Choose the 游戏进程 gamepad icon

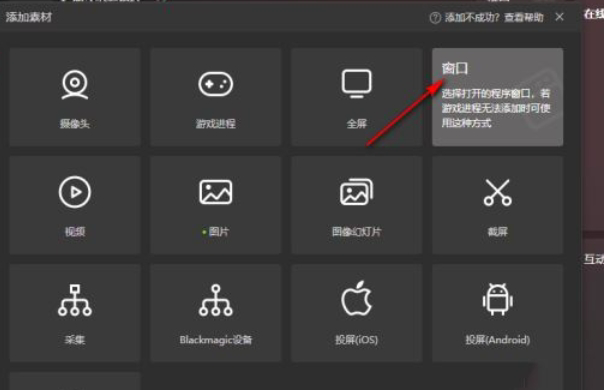215,84
